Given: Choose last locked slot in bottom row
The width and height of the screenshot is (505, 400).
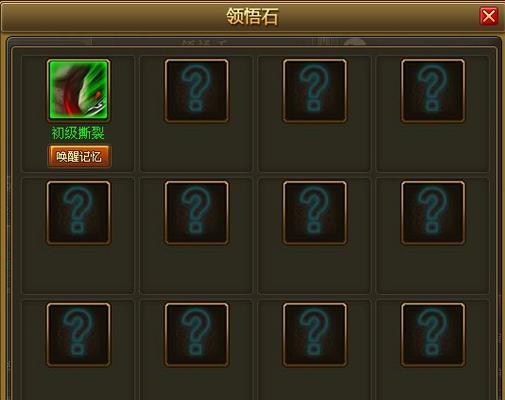Looking at the screenshot, I should click(x=433, y=335).
